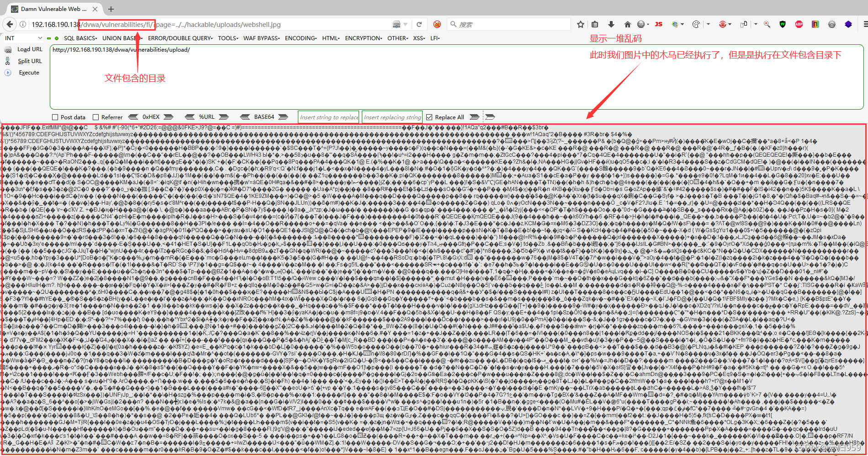Open a new tab with plus button
Image resolution: width=868 pixels, height=456 pixels.
pyautogui.click(x=111, y=9)
